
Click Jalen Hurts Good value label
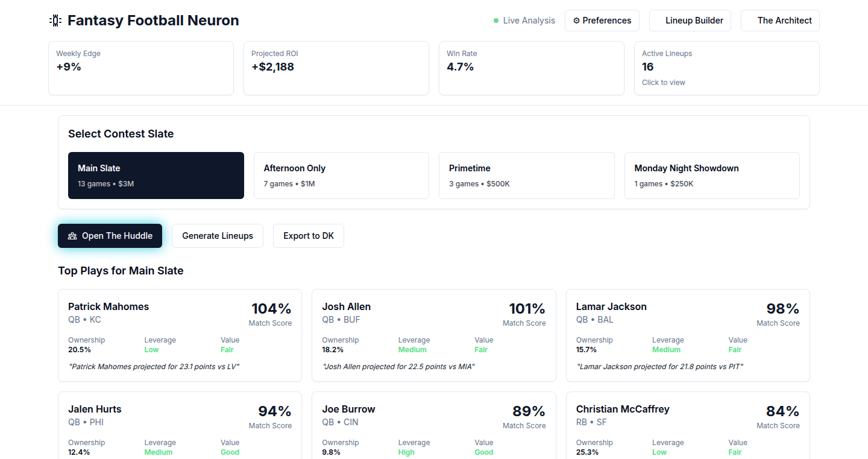[x=230, y=452]
